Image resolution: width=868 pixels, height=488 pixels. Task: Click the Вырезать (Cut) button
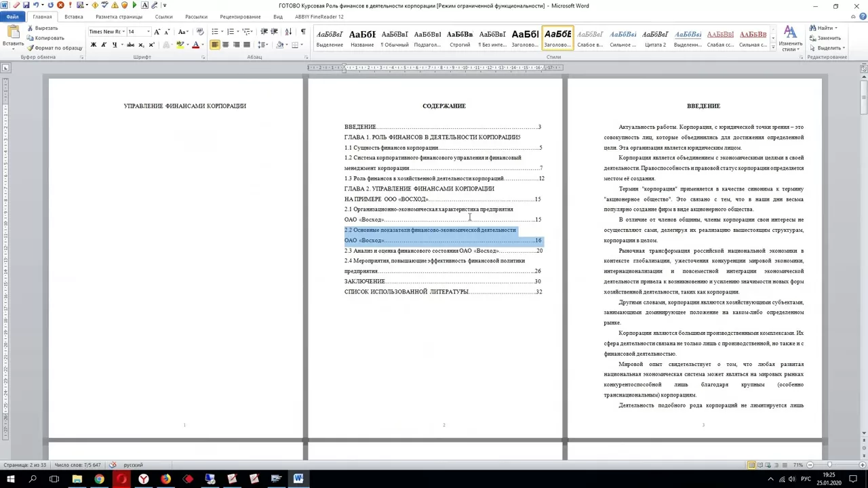46,28
